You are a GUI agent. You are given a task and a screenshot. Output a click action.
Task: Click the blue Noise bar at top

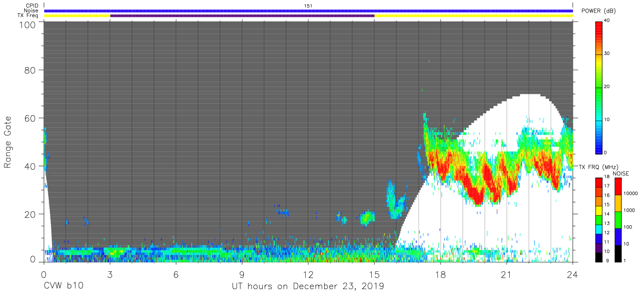(308, 10)
